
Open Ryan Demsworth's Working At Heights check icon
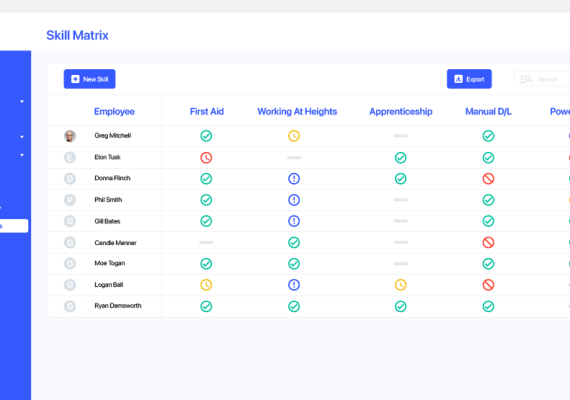[x=294, y=306]
